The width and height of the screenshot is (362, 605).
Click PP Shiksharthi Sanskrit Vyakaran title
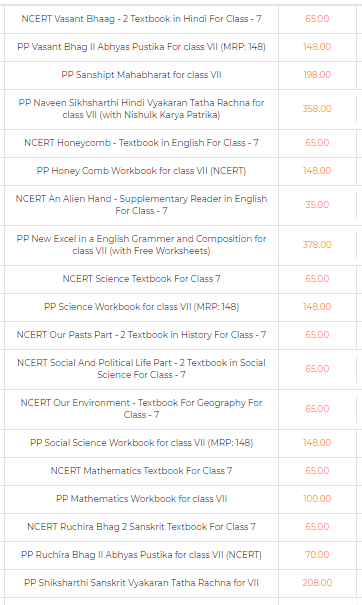click(x=141, y=583)
